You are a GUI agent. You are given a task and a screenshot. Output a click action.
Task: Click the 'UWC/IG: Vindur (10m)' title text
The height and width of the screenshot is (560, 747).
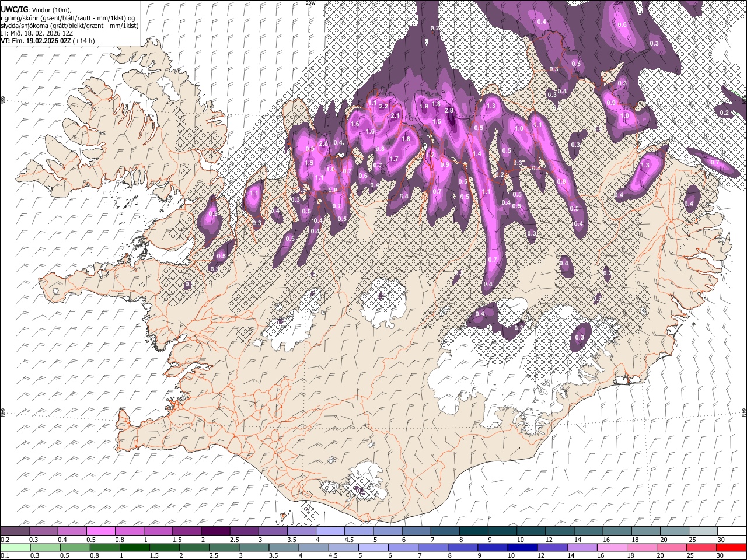(36, 10)
